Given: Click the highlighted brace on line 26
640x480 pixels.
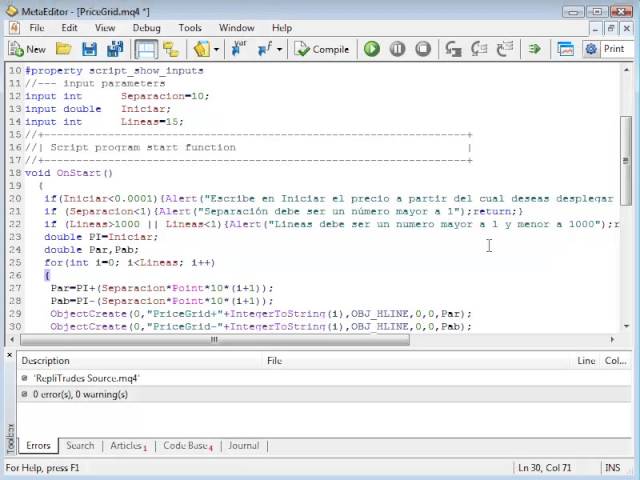Looking at the screenshot, I should click(47, 276).
